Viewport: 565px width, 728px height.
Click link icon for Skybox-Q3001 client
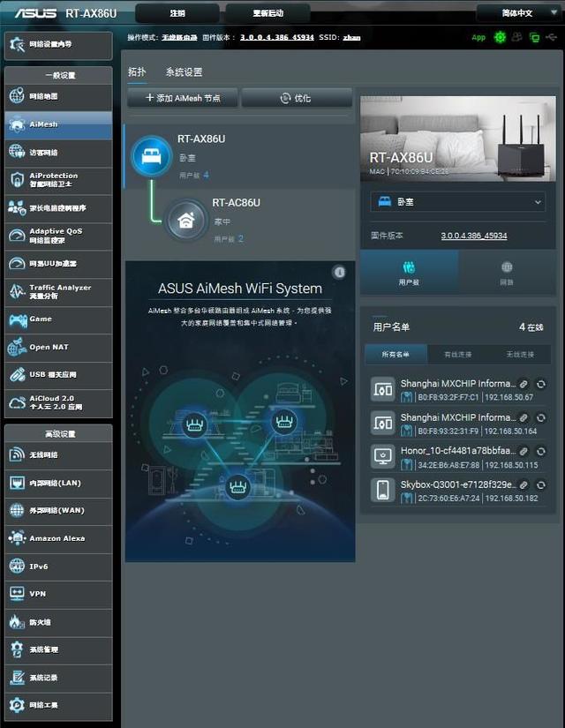(524, 485)
